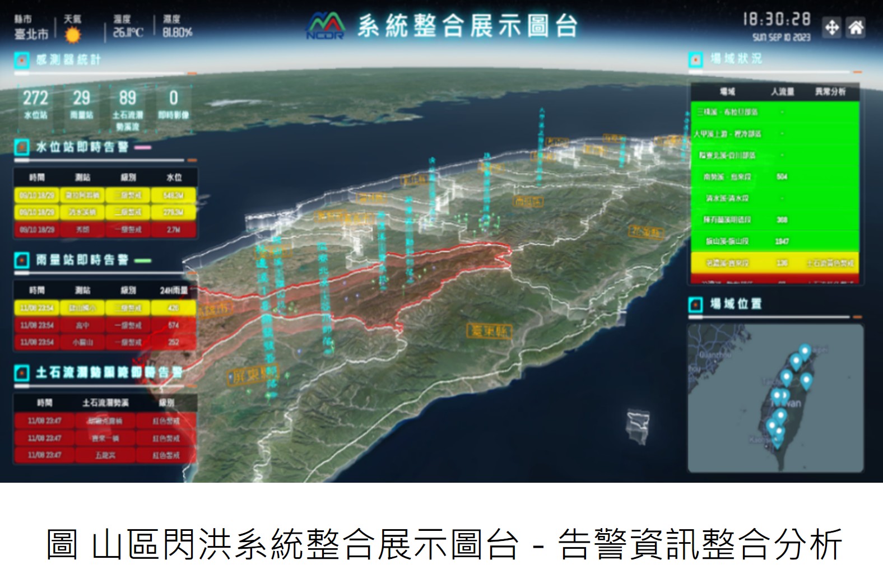The height and width of the screenshot is (588, 883).
Task: Click the 土石流潛勢溪流即時告警 panel icon
Action: tap(21, 372)
